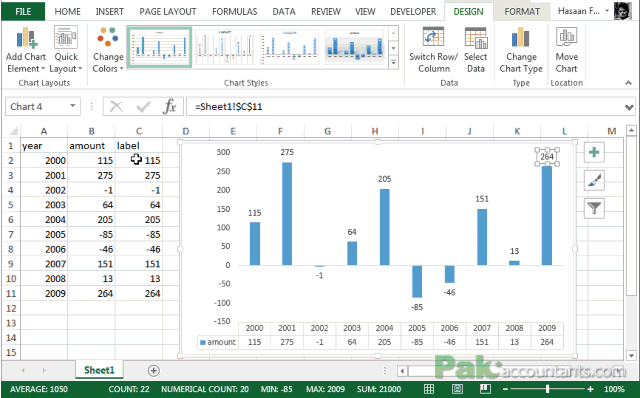Select the first chart style thumbnail

pyautogui.click(x=159, y=47)
